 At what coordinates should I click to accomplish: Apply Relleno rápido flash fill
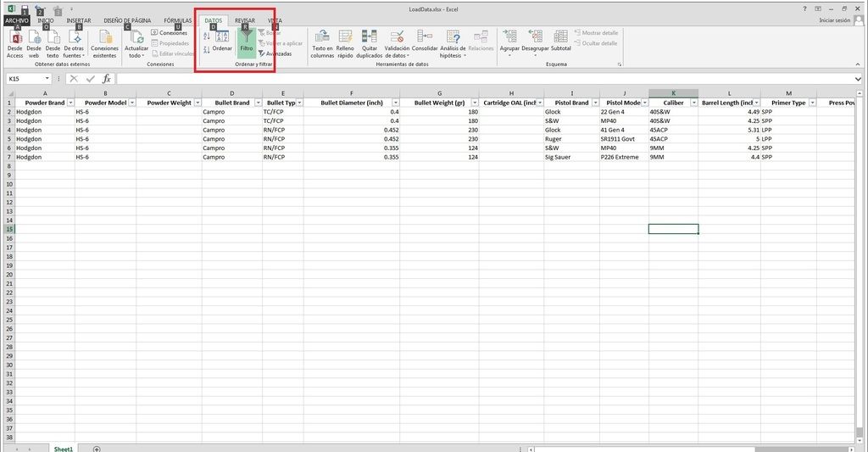pyautogui.click(x=345, y=44)
